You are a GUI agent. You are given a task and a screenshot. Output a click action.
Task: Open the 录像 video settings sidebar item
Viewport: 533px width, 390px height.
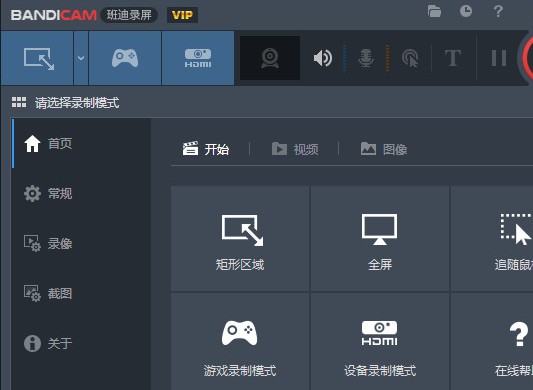coord(82,243)
